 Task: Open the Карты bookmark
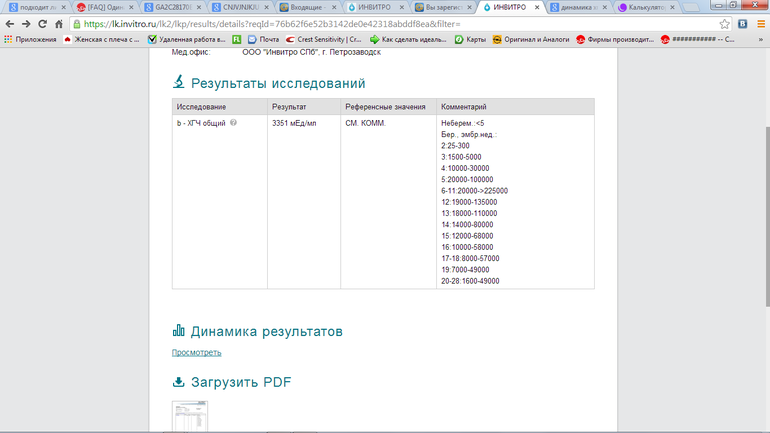(470, 39)
